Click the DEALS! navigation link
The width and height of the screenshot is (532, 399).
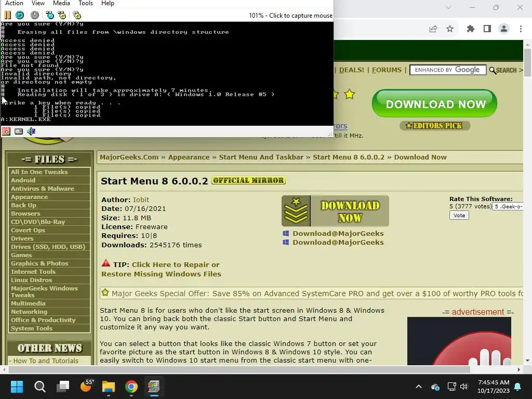coord(352,70)
